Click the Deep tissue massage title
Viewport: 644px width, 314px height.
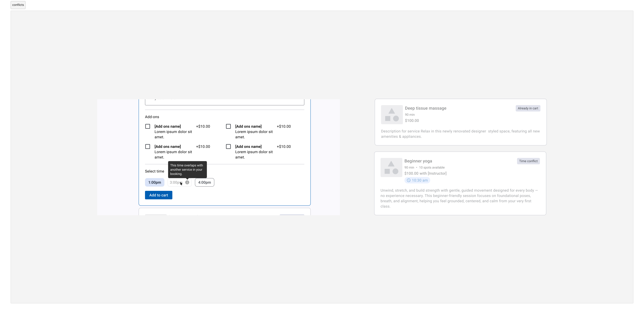click(x=425, y=108)
